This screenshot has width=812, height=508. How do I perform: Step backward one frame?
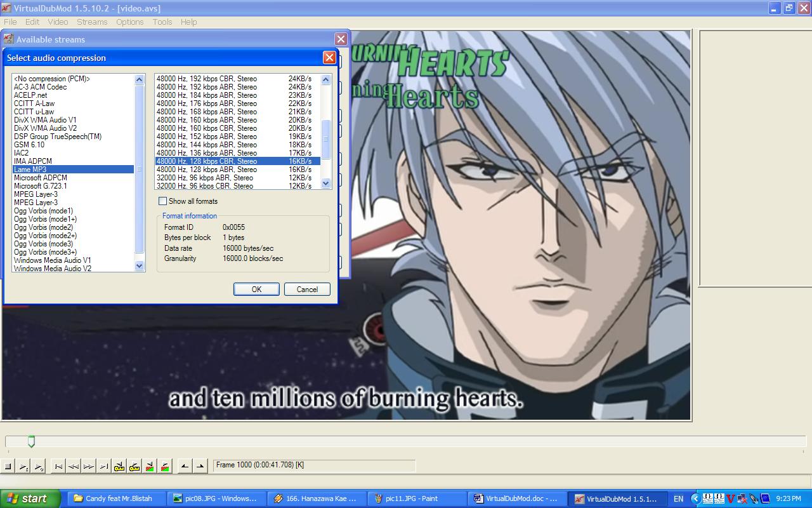(x=74, y=466)
